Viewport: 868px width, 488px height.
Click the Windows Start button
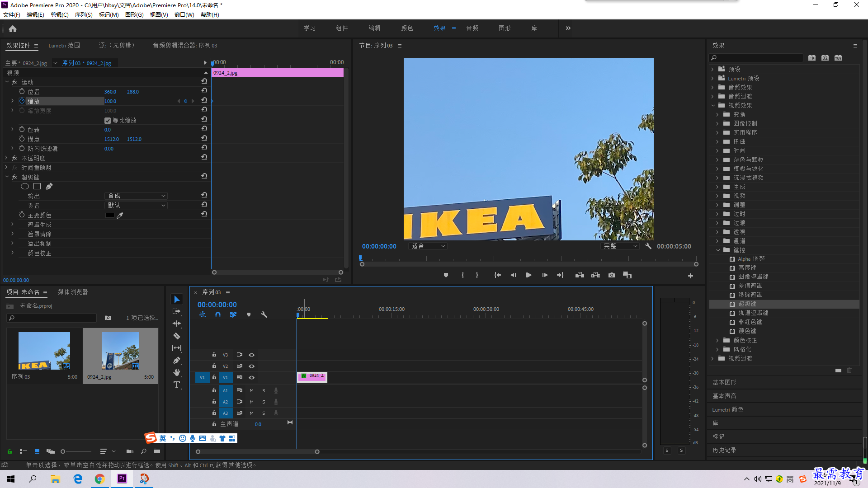pos(11,479)
